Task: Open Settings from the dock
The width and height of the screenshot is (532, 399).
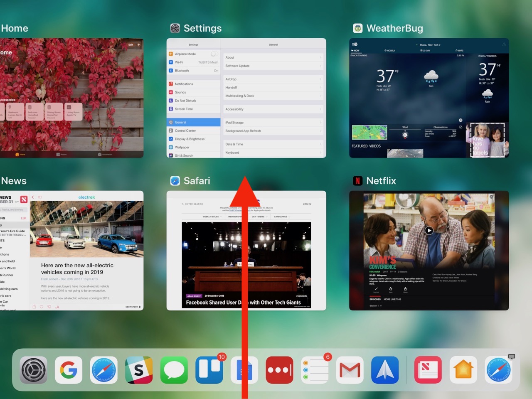Action: (x=34, y=370)
